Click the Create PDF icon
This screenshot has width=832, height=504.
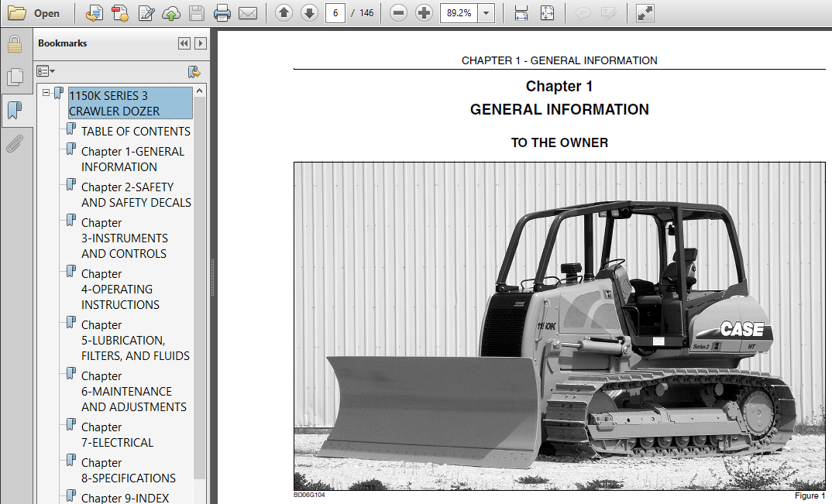tap(120, 13)
